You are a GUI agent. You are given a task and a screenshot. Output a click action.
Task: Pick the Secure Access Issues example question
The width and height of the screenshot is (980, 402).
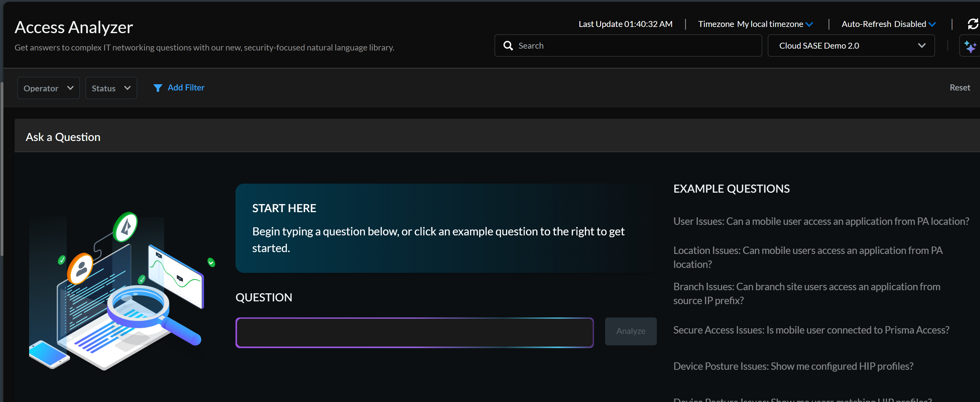(x=811, y=330)
